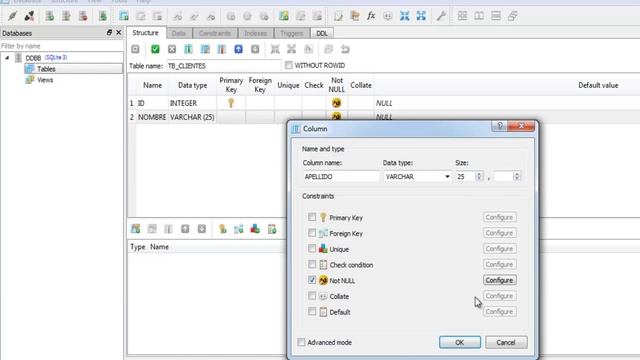Float the Databases panel with the undock icon
This screenshot has height=360, width=640.
(109, 32)
